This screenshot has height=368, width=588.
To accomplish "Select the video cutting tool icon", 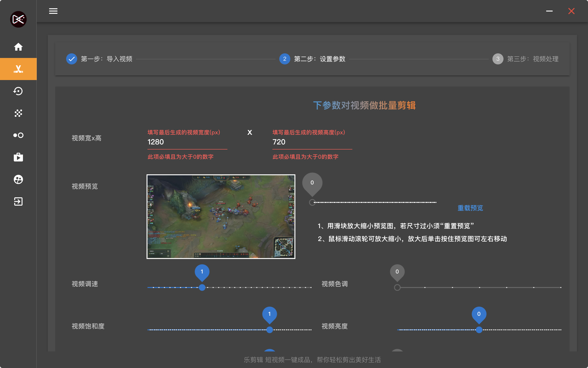I will tap(18, 69).
